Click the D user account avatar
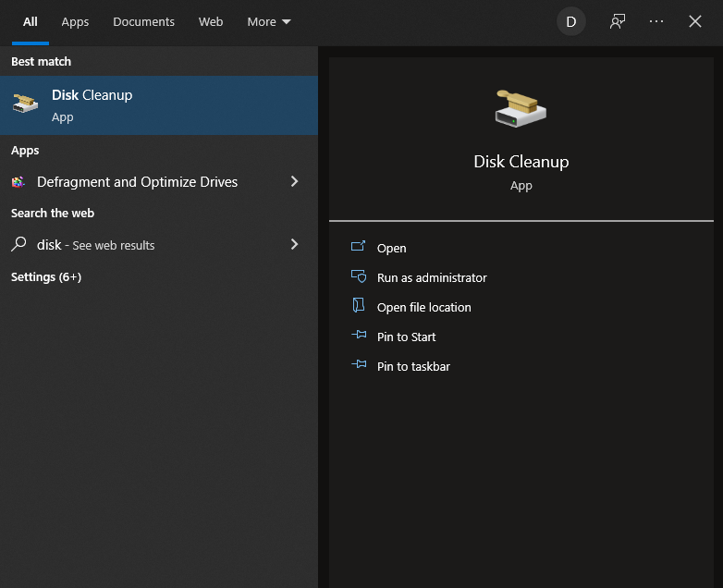 (x=571, y=21)
